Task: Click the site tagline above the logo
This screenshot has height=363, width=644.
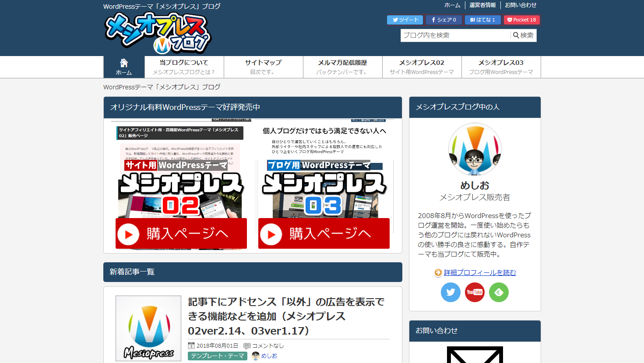Action: tap(162, 7)
